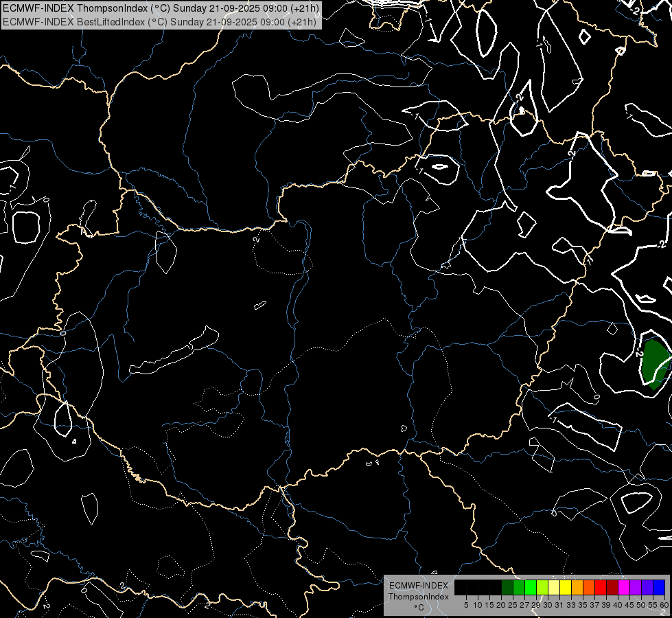Viewport: 672px width, 618px height.
Task: Click the dark green 20–25 legend swatch
Action: coord(507,587)
